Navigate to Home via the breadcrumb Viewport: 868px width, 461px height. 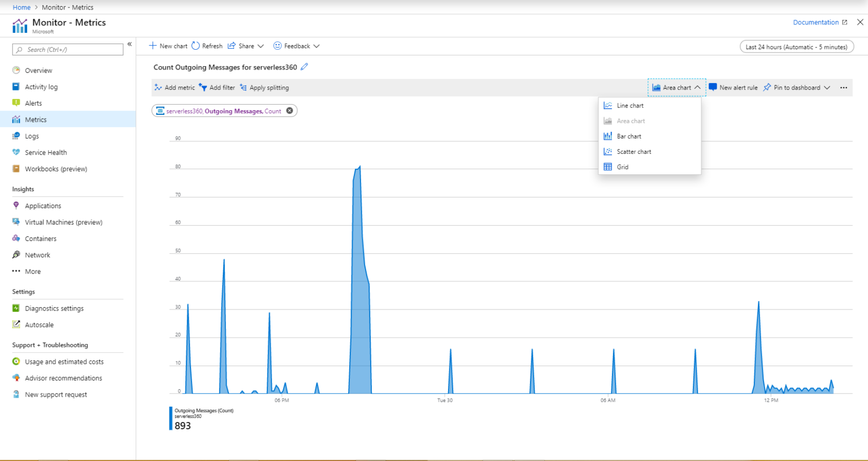click(21, 7)
